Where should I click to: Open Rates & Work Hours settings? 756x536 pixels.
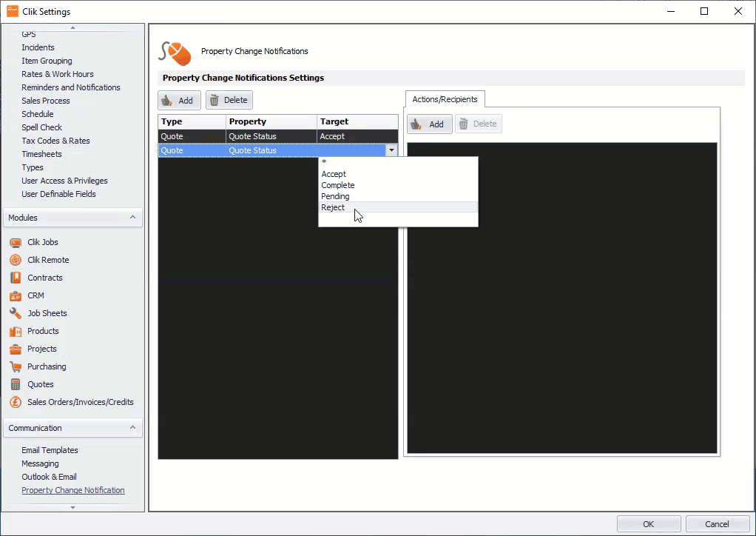[x=58, y=74]
